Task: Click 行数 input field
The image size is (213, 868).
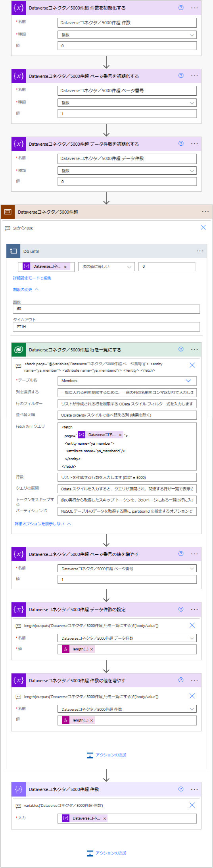Action: 127,477
